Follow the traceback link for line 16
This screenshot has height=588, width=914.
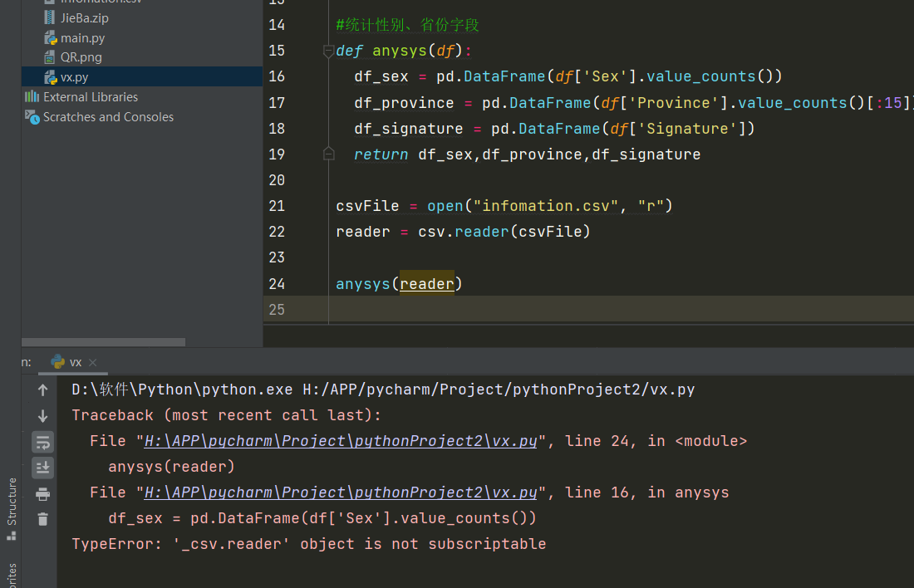(341, 492)
